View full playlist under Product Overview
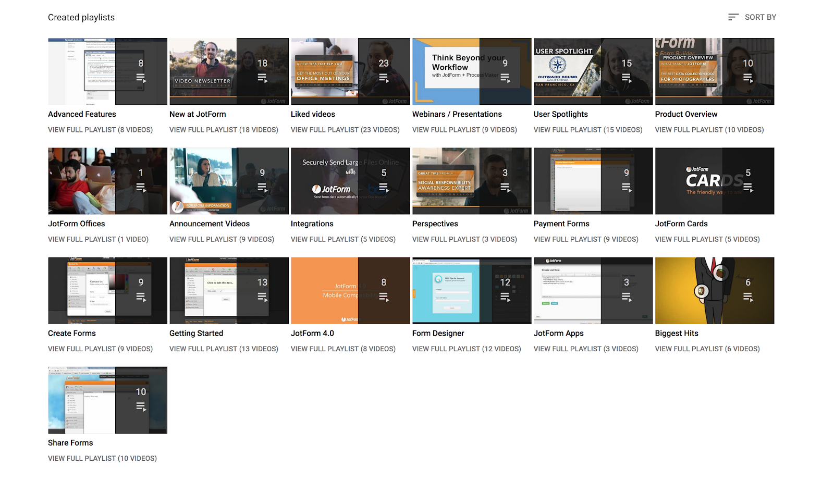 (x=709, y=130)
